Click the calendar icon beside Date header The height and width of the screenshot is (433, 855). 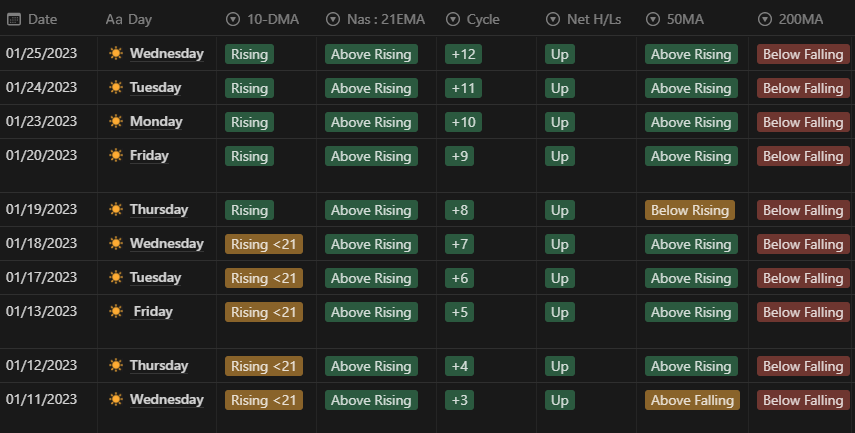tap(14, 20)
